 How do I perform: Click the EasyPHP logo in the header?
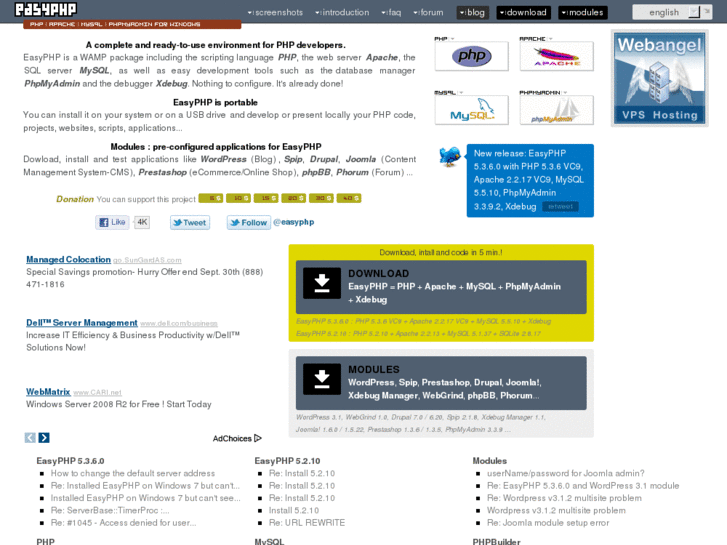45,9
